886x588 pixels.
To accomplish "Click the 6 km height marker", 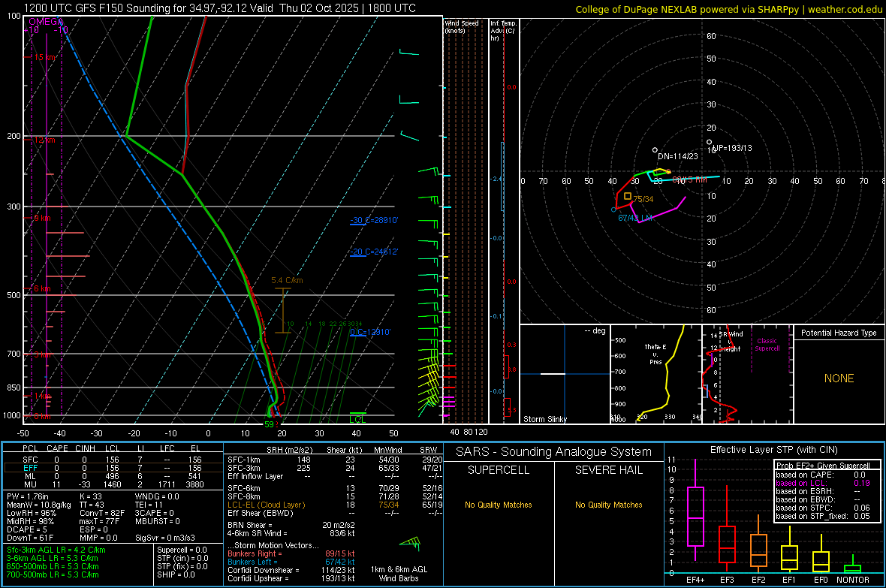I will pyautogui.click(x=42, y=288).
